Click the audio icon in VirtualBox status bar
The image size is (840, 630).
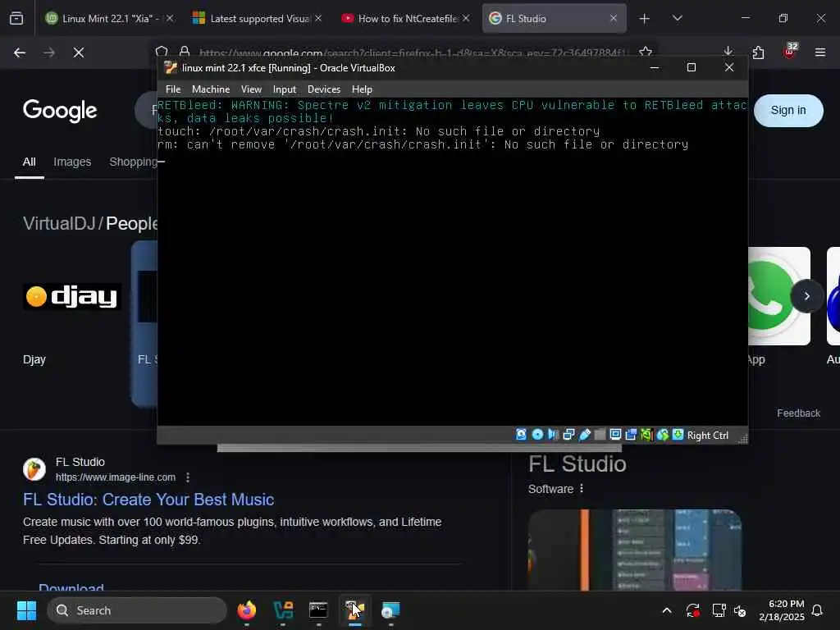[554, 435]
